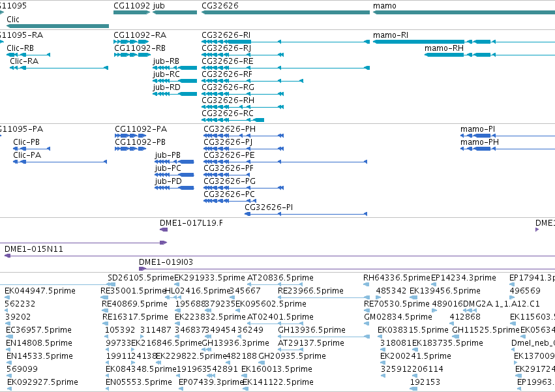Select EST EK139456.5prime
Viewport: 555px width, 392px height.
[x=412, y=297]
